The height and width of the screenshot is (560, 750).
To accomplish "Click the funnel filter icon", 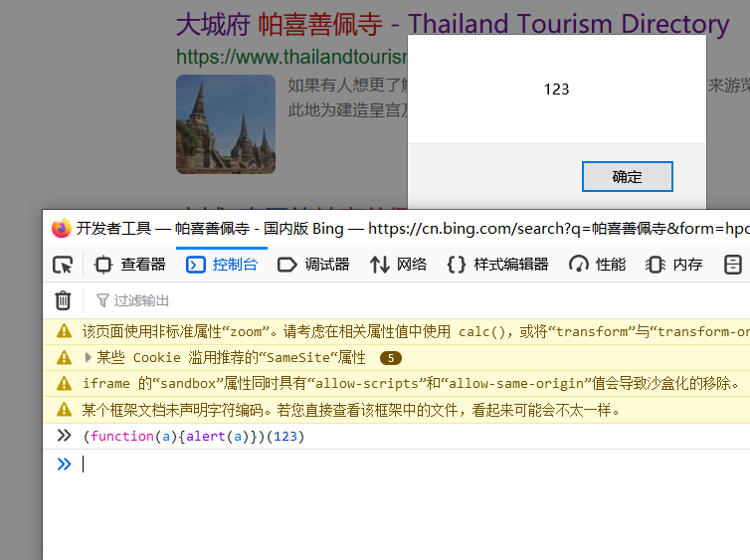I will pos(102,300).
